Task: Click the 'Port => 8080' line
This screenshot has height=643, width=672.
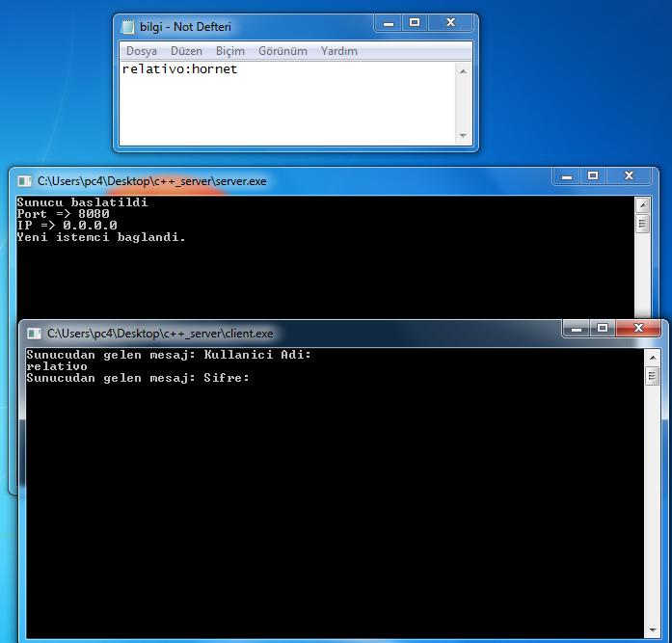Action: [x=63, y=214]
